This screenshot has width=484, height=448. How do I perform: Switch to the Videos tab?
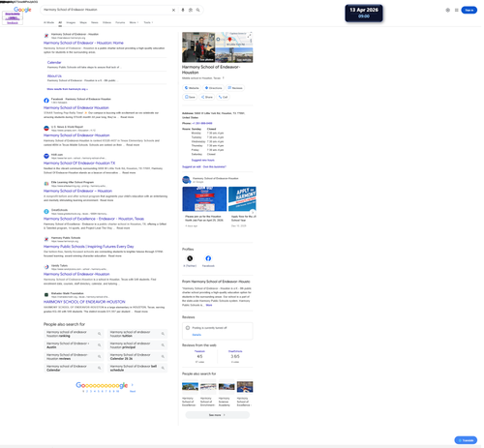pos(106,22)
